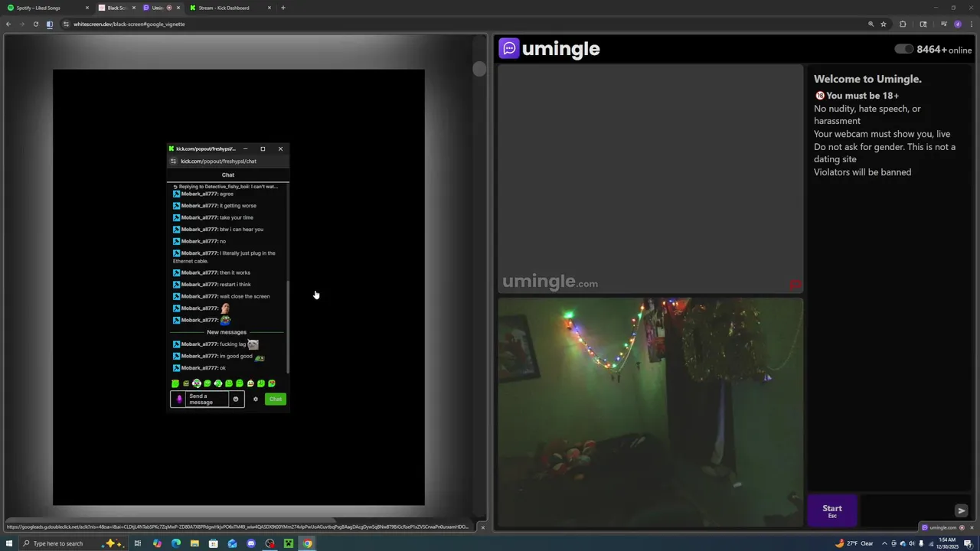
Task: Click the purple icon in message box
Action: point(179,399)
